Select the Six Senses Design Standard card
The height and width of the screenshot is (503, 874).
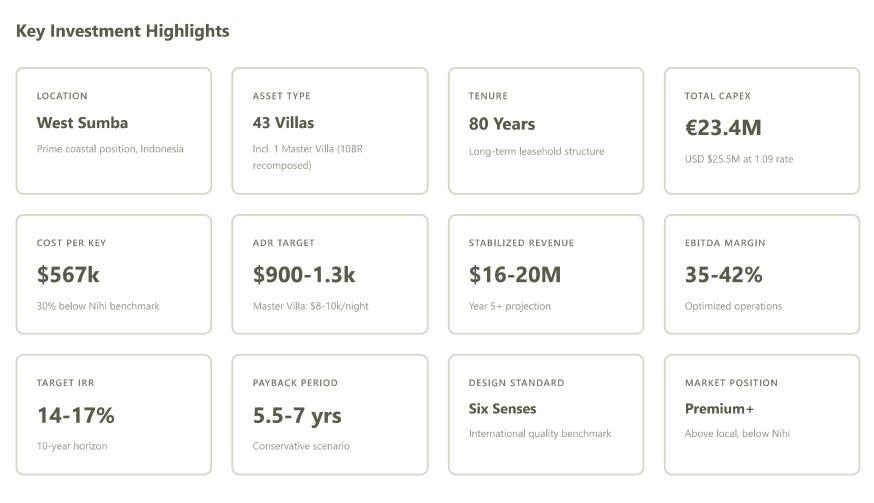tap(545, 414)
